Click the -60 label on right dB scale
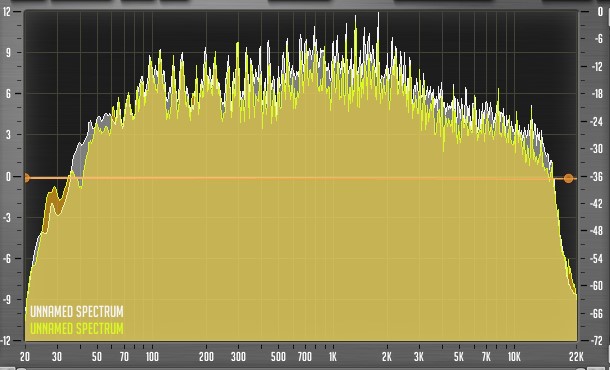Image resolution: width=610 pixels, height=370 pixels. tap(597, 286)
